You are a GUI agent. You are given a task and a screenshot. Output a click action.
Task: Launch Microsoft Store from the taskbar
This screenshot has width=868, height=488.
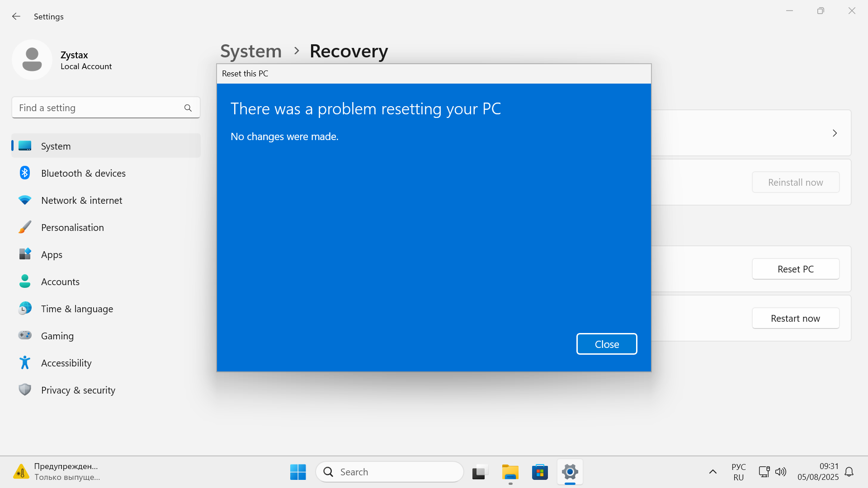(x=540, y=472)
